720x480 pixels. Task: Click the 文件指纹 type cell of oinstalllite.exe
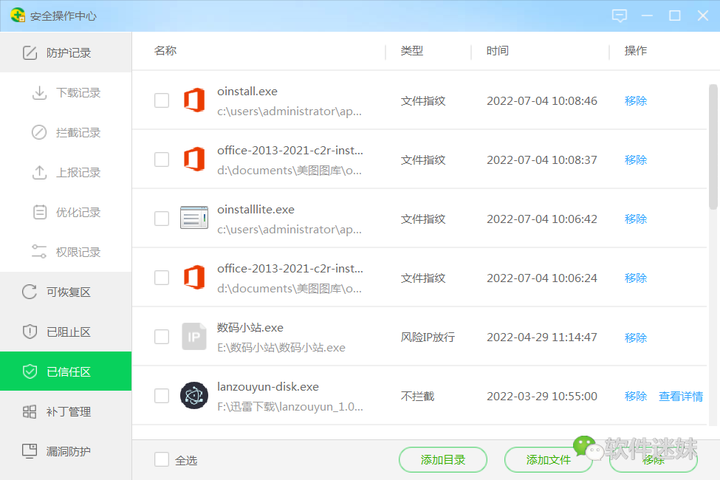click(x=423, y=219)
